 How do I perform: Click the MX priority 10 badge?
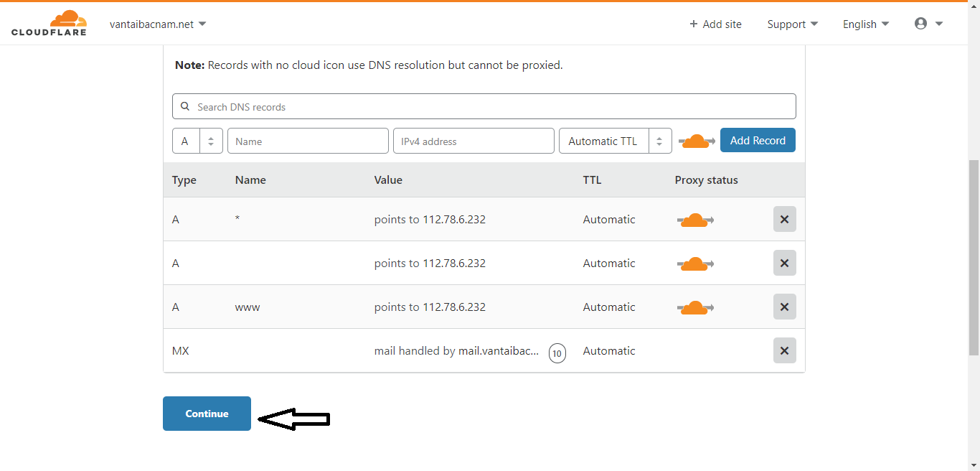pyautogui.click(x=557, y=353)
